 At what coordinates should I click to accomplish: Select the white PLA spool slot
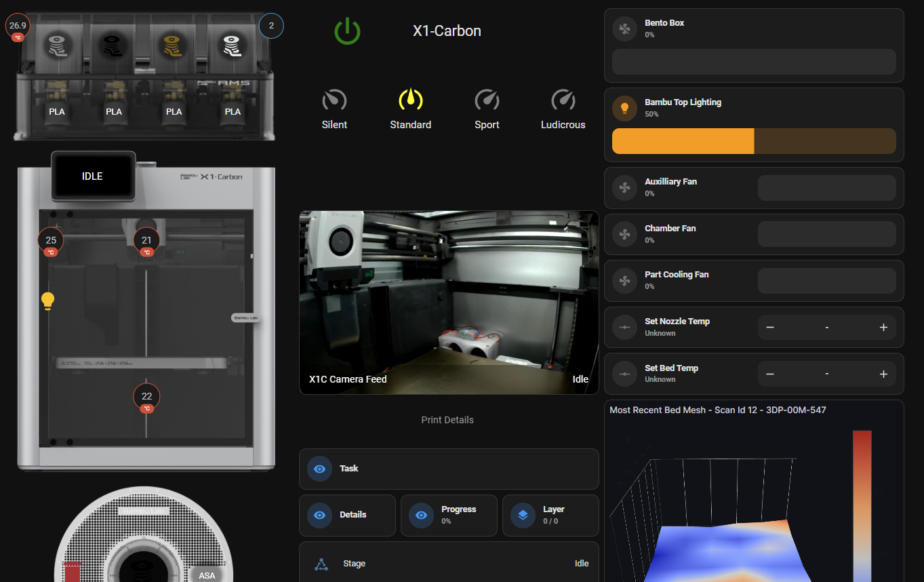[231, 45]
